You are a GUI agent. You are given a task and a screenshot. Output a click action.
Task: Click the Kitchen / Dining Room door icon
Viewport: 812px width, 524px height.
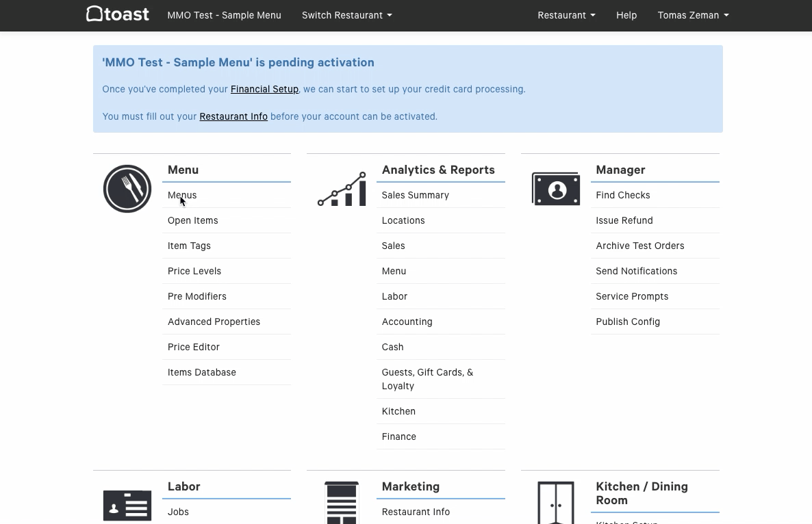(556, 502)
